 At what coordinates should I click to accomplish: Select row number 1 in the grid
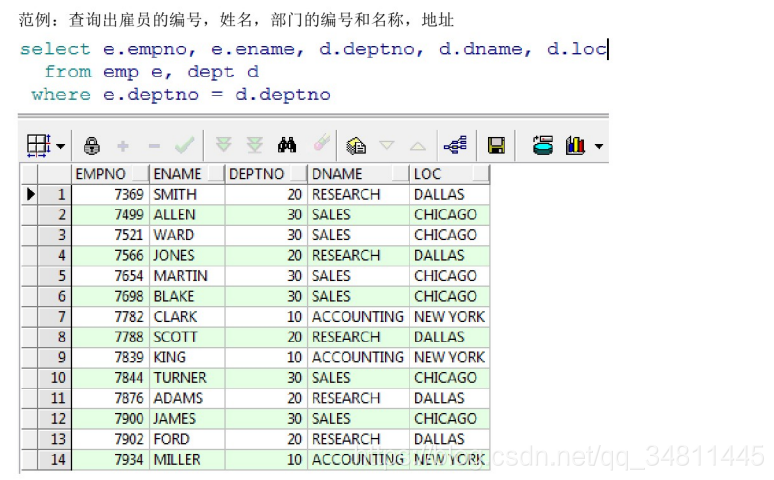(x=55, y=195)
